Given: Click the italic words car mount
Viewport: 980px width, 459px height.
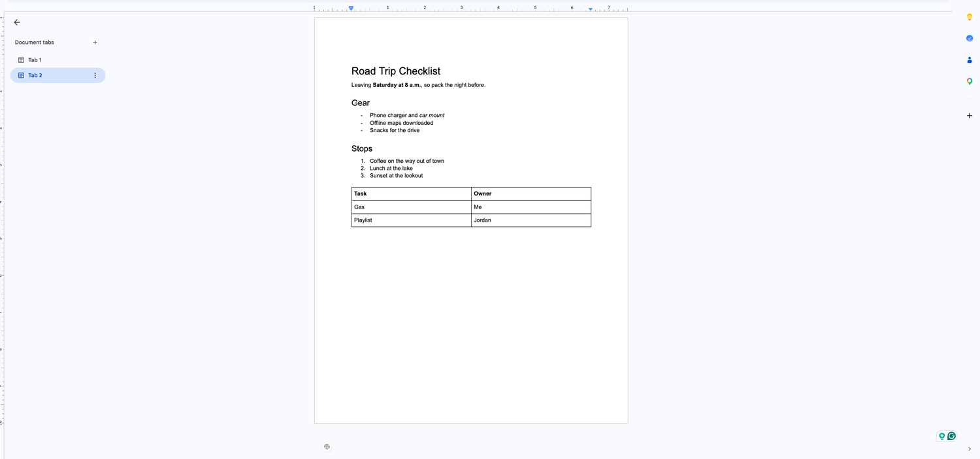Looking at the screenshot, I should tap(432, 115).
